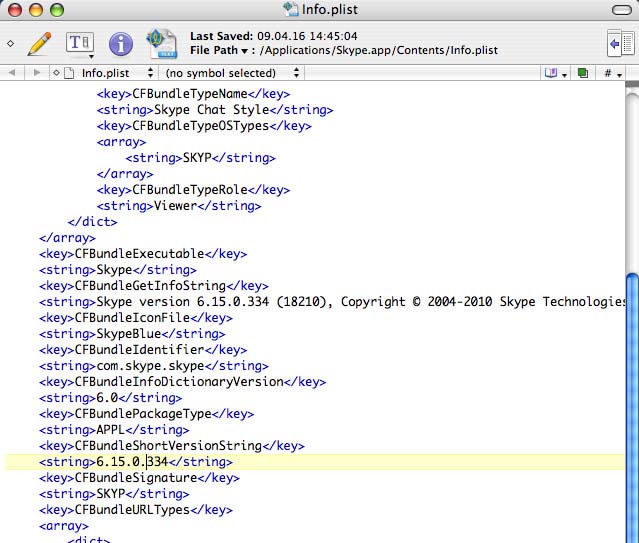639x543 pixels.
Task: Open the # includes dropdown
Action: click(x=613, y=73)
